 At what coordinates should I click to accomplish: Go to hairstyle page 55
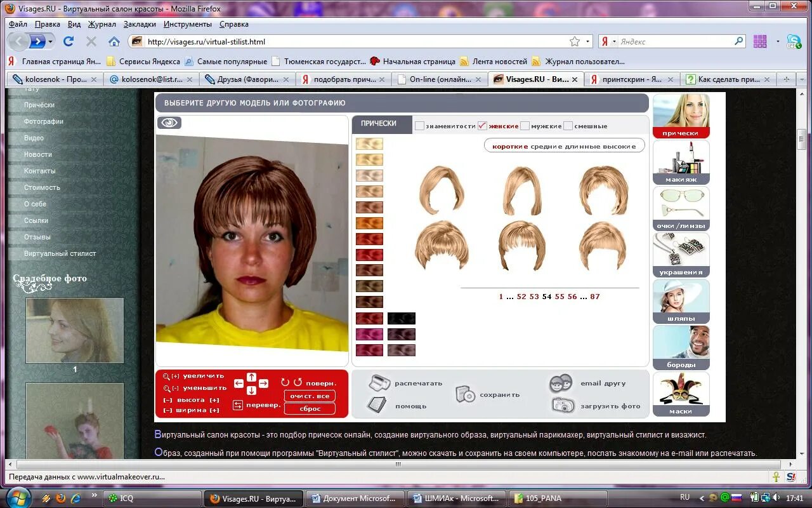pyautogui.click(x=560, y=297)
